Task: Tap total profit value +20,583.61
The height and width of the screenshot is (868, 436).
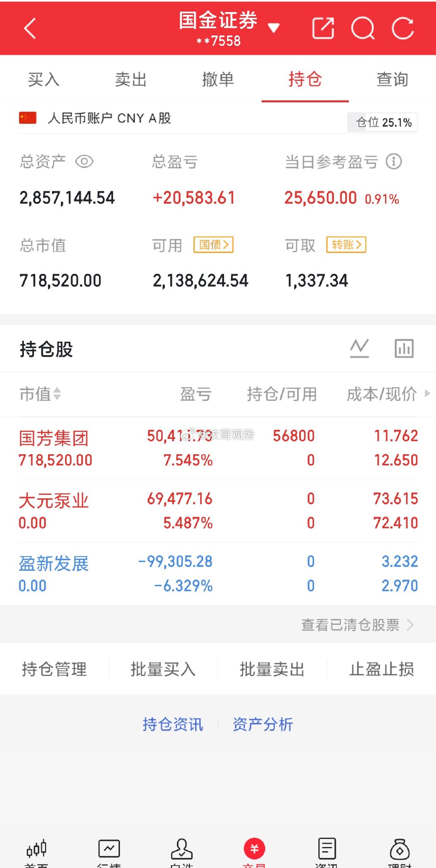Action: (x=194, y=198)
